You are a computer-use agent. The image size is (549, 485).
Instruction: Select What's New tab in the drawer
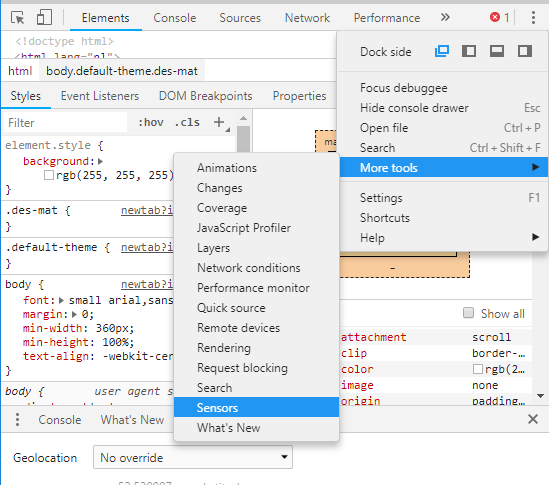(132, 420)
